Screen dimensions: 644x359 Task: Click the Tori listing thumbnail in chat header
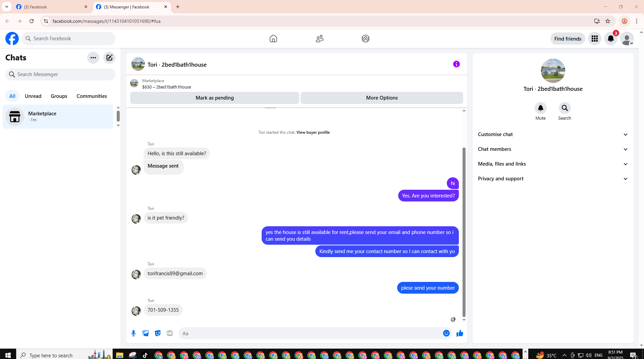point(138,64)
